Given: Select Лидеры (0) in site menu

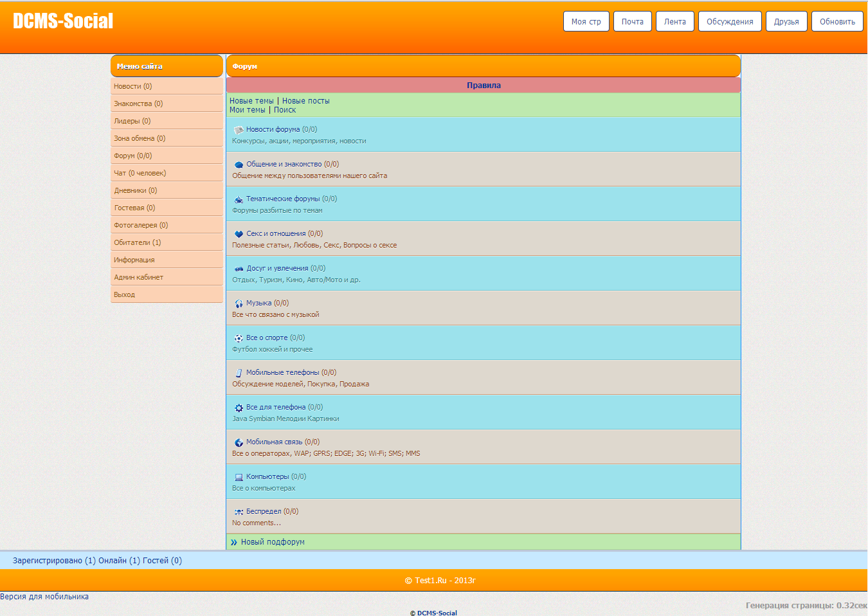Looking at the screenshot, I should (x=167, y=121).
